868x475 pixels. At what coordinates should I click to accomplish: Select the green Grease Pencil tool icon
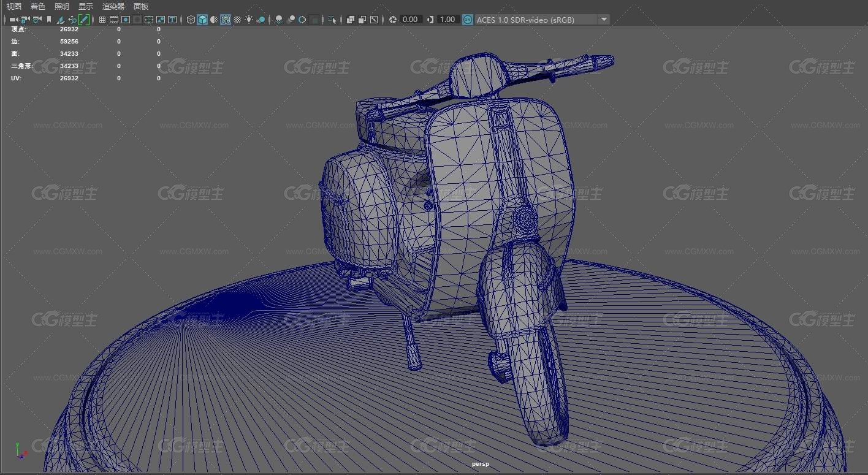pos(84,20)
